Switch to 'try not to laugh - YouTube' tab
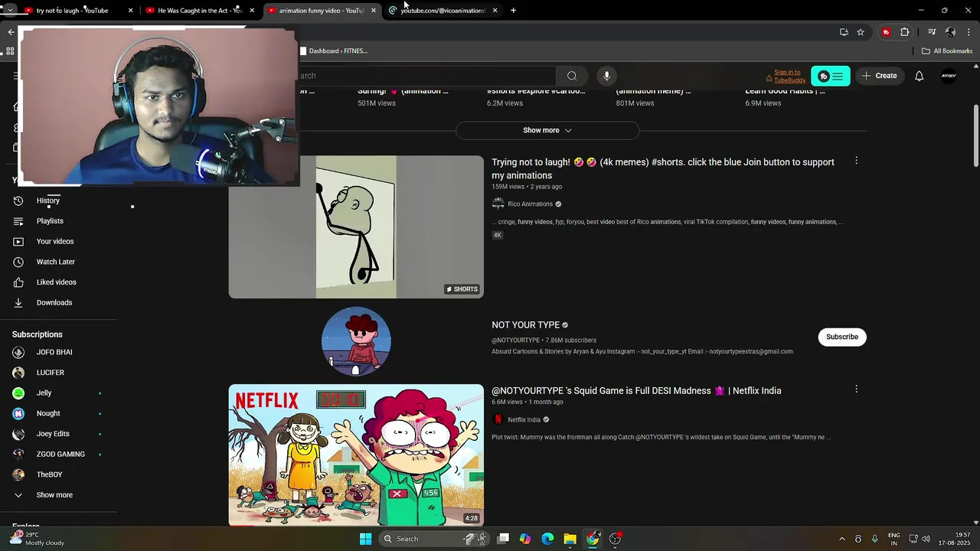Screen dimensions: 980x551 (73, 11)
